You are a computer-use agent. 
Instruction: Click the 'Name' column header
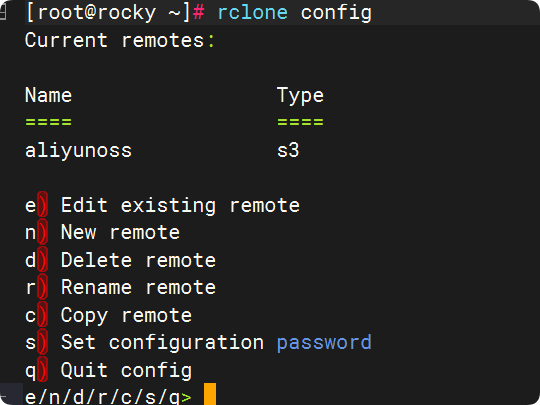pos(48,95)
